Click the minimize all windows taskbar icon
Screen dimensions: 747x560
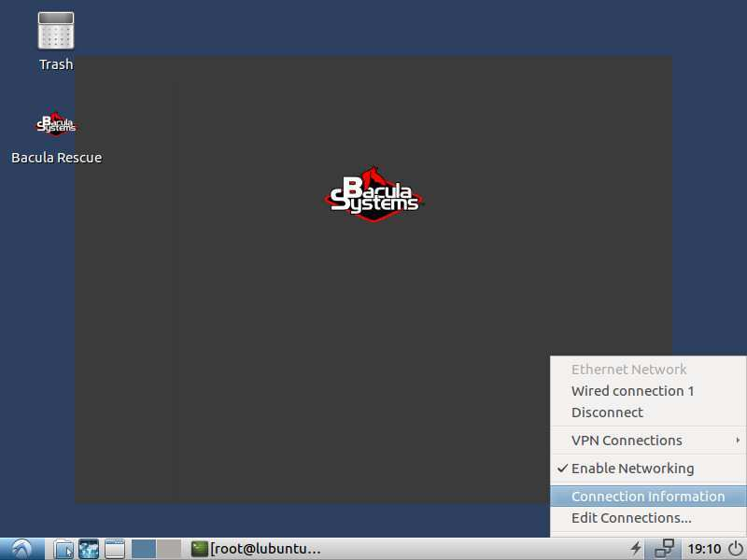click(x=115, y=549)
